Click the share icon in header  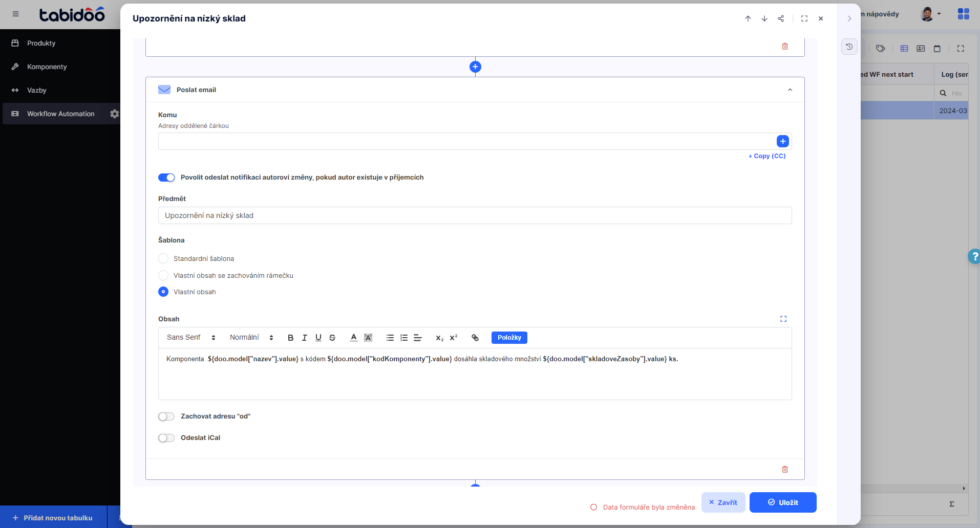click(781, 18)
